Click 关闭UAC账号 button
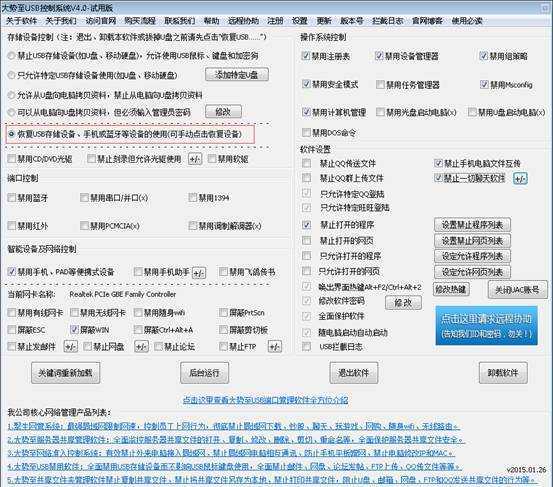Screen dimensions: 553x487 pyautogui.click(x=517, y=290)
